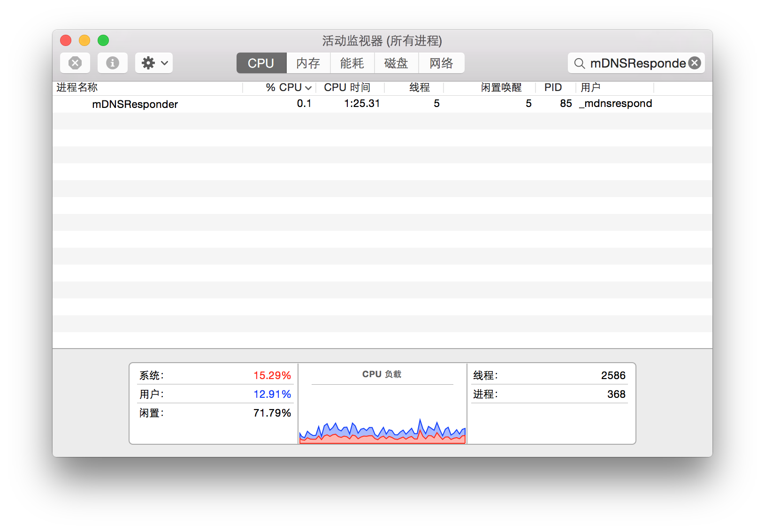Click the total threads count 2586

pos(613,375)
